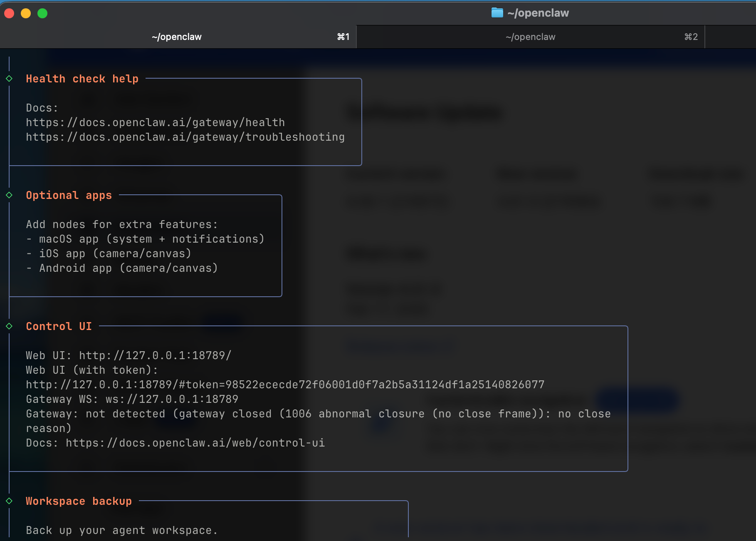Screen dimensions: 756x541
Task: Switch to the first ~/openclaw tab
Action: click(177, 37)
